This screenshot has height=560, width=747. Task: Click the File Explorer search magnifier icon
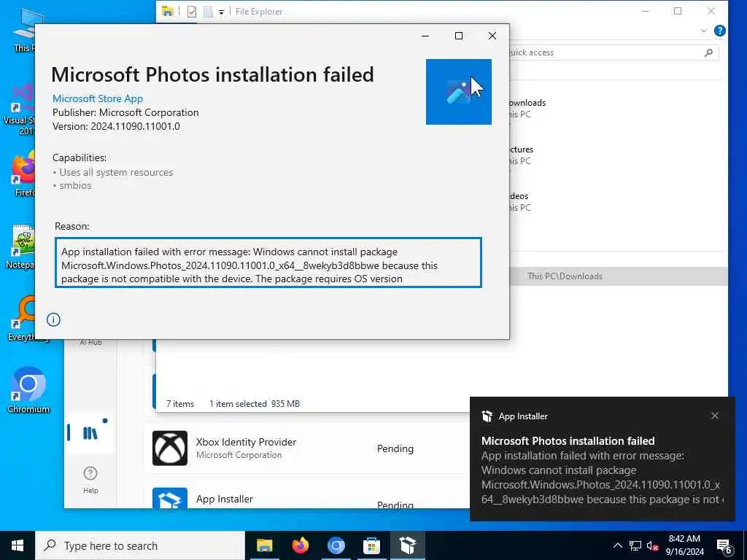coord(708,52)
